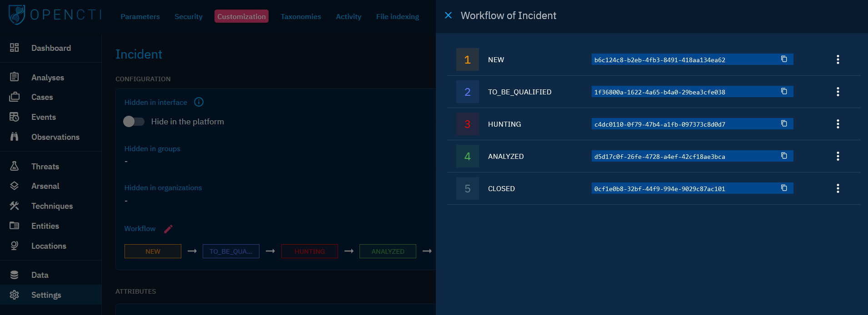Click the Hidden in interface info icon

[x=199, y=102]
